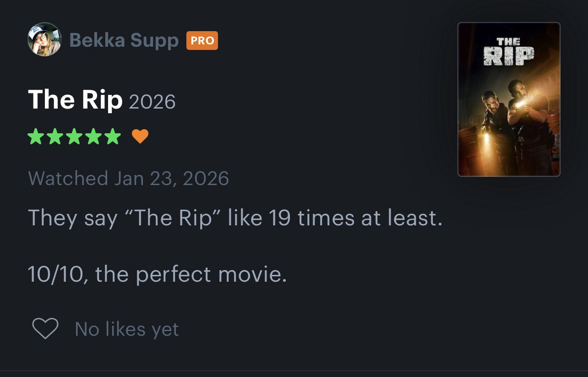The width and height of the screenshot is (588, 377).
Task: Open The Rip poster thumbnail
Action: tap(509, 99)
